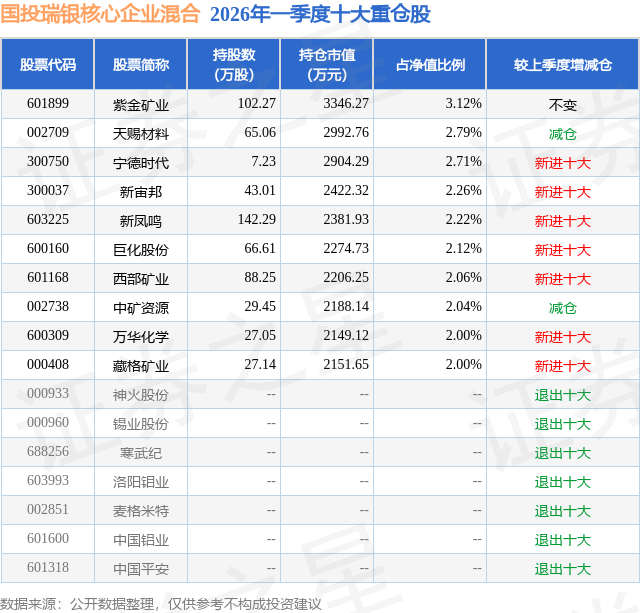Click stock name 万华化学

pyautogui.click(x=141, y=336)
